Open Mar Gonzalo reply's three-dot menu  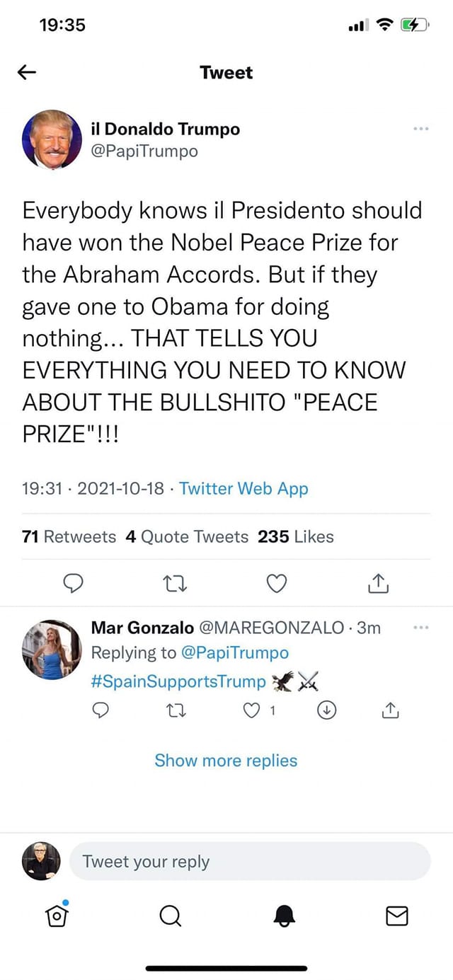(420, 627)
